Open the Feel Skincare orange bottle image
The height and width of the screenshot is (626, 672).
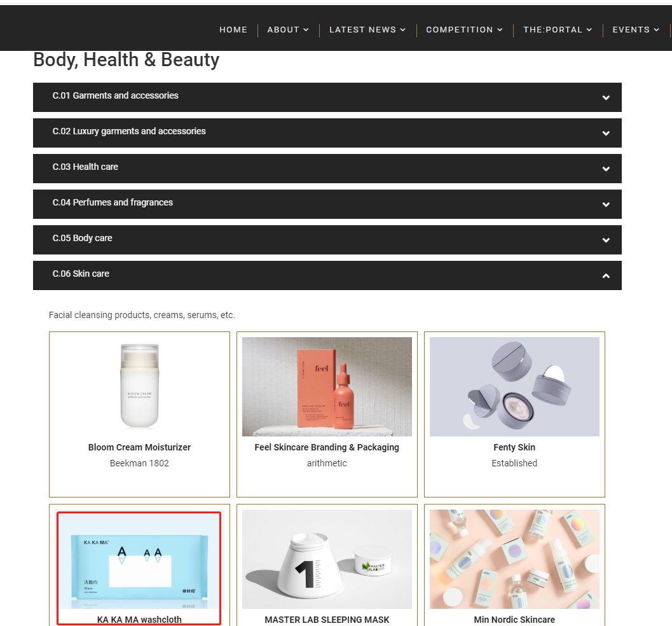[x=327, y=386]
